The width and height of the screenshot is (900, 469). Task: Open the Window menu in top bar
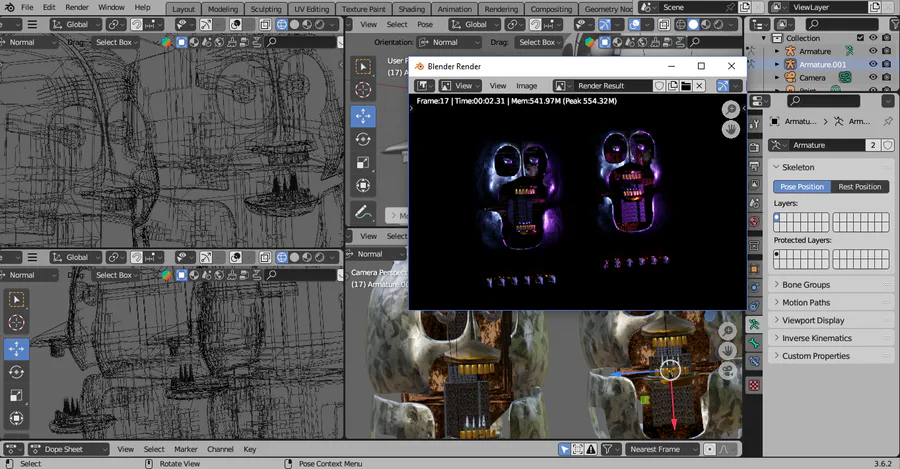click(111, 7)
